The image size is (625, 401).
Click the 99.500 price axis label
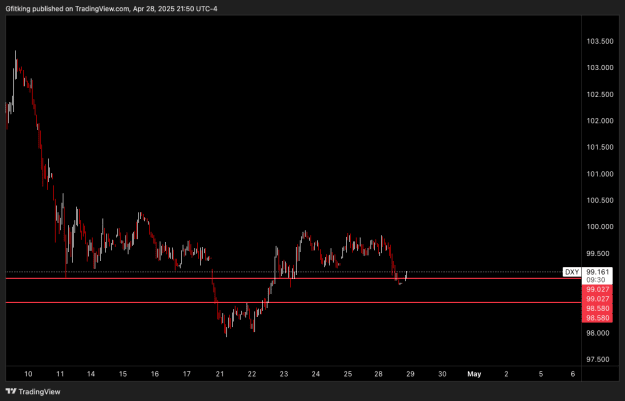click(x=597, y=254)
